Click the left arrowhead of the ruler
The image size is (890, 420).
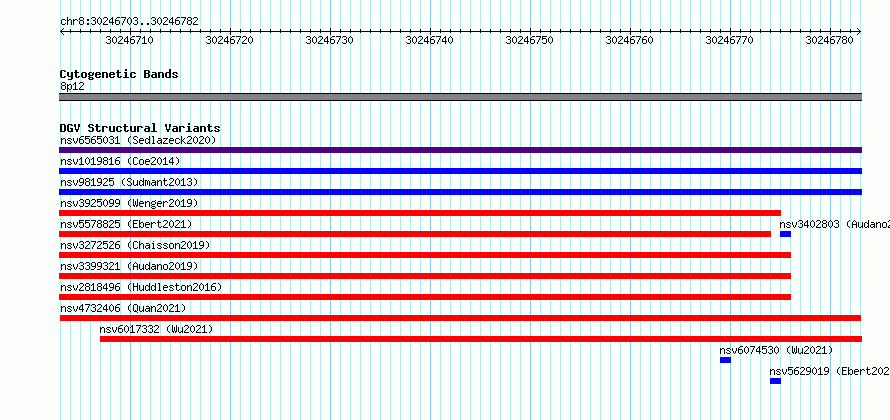[62, 32]
